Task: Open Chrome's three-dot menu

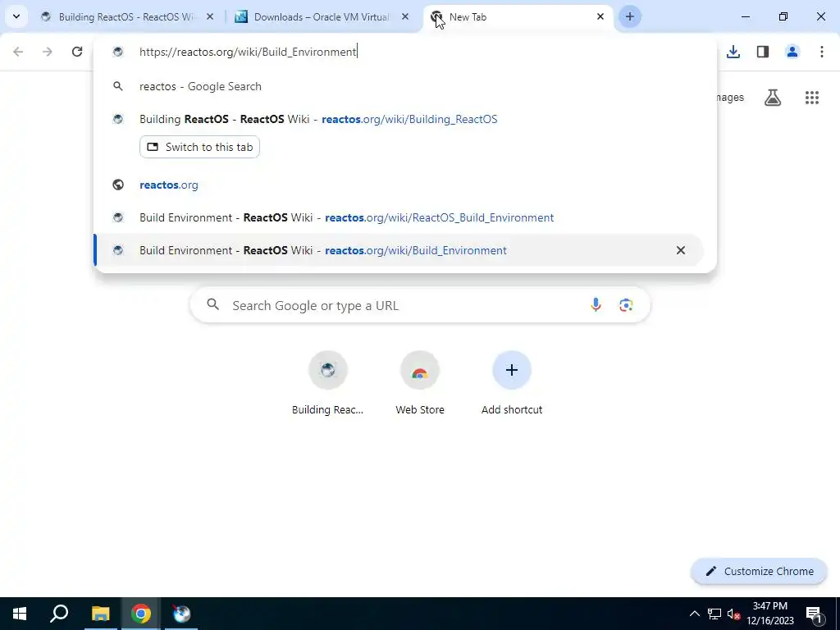Action: pos(822,52)
